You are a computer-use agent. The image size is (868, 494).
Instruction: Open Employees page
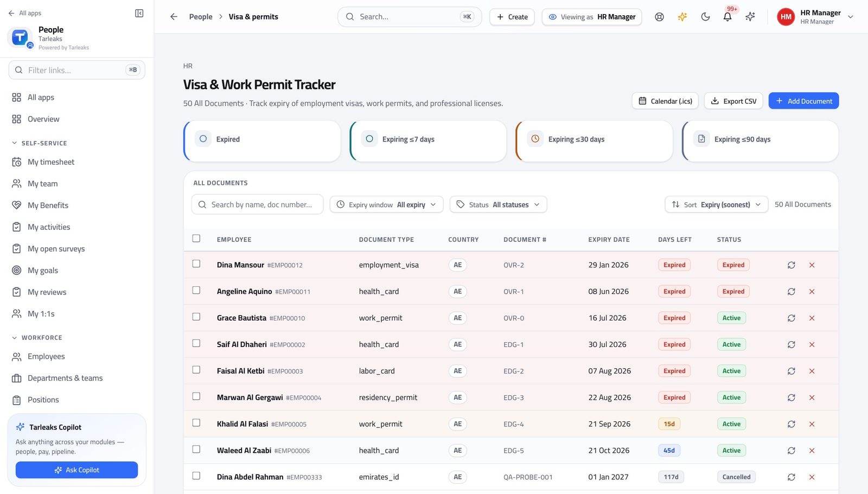pos(76,357)
